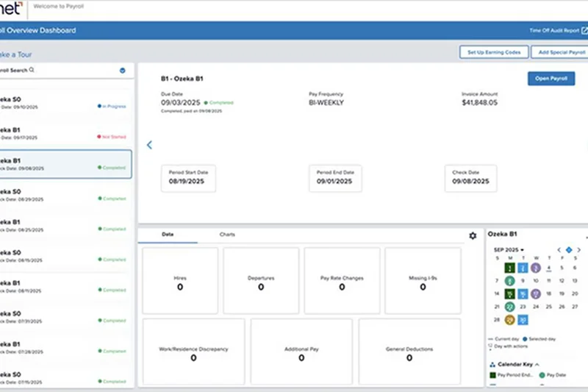Go to the next calendar month
The image size is (588, 392).
[x=578, y=250]
